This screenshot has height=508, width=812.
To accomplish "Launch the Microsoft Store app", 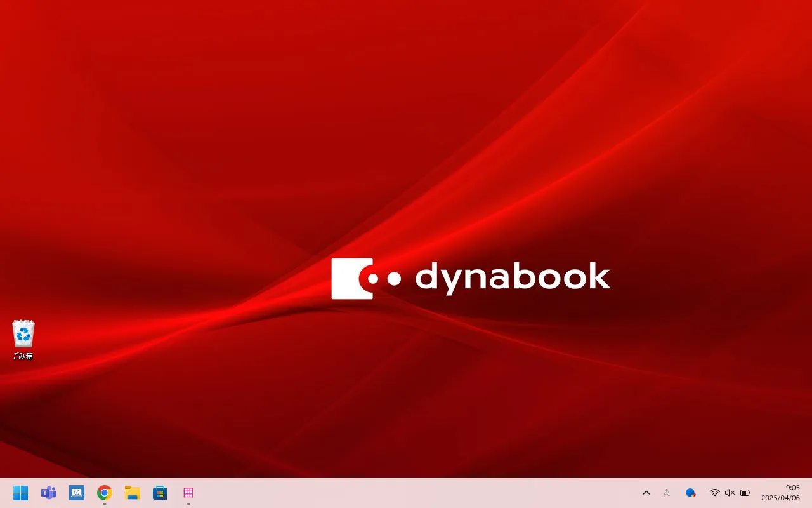I will [x=160, y=493].
